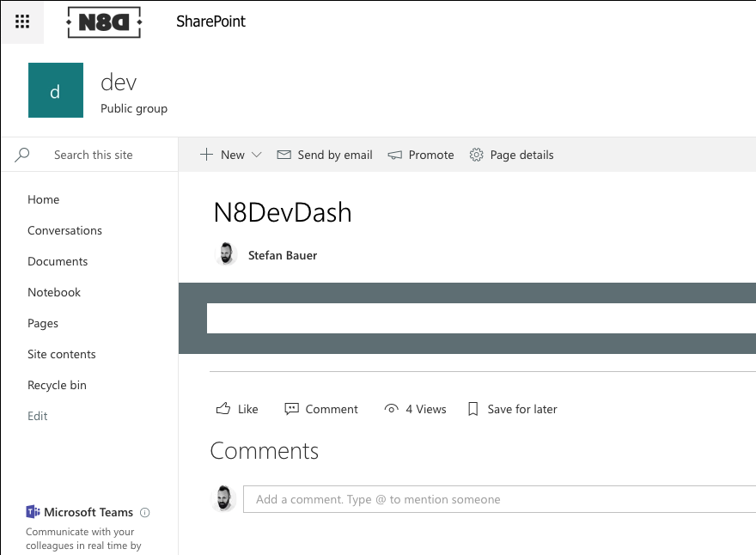This screenshot has height=555, width=756.
Task: Go to Home in the navigation
Action: pyautogui.click(x=44, y=199)
